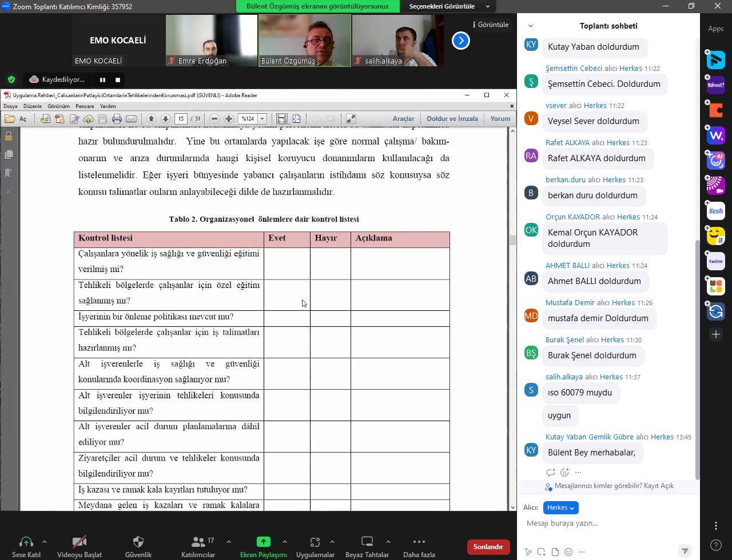Click the green encryption shield icon
Image resolution: width=732 pixels, height=560 pixels.
pyautogui.click(x=11, y=79)
